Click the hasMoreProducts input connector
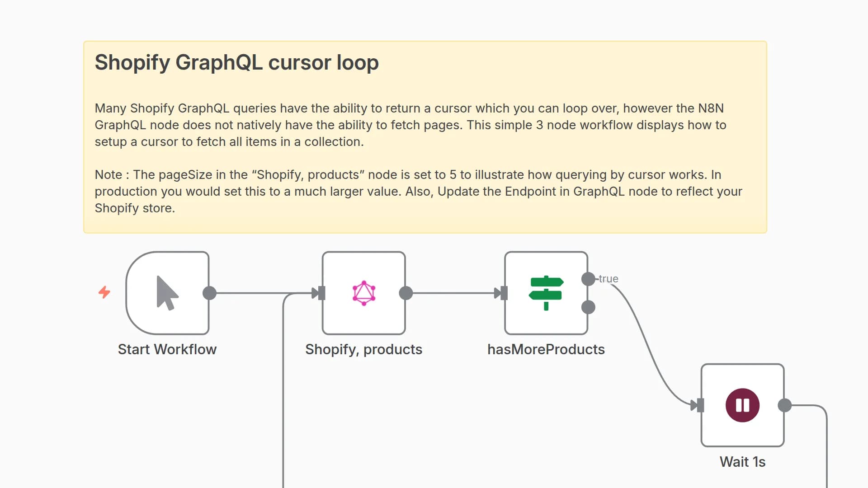The width and height of the screenshot is (868, 488). [504, 293]
